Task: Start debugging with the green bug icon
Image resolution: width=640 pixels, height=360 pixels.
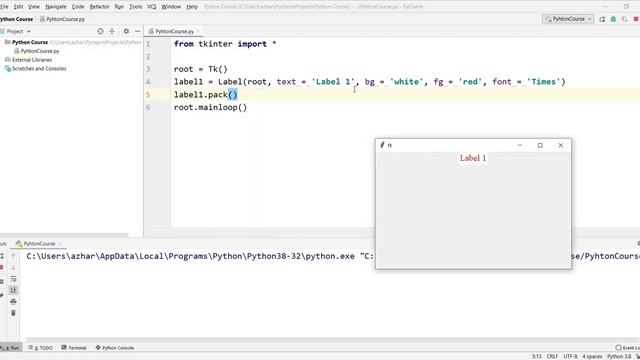Action: tap(613, 19)
